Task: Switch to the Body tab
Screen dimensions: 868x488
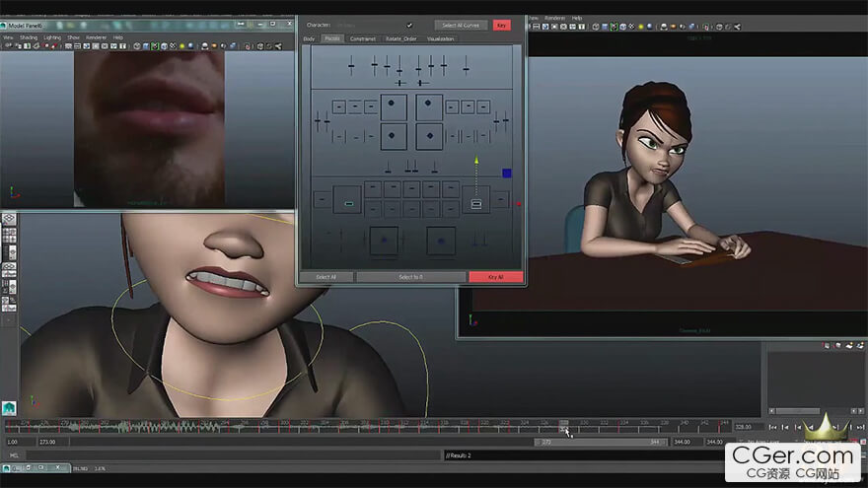Action: pos(309,38)
